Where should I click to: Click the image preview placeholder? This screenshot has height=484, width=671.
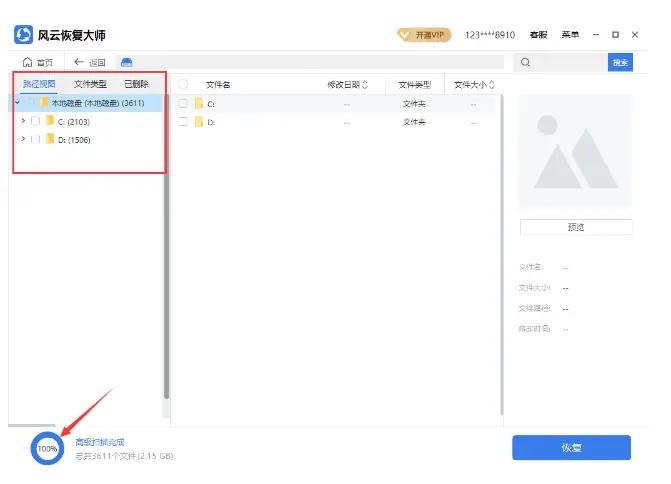(x=575, y=152)
